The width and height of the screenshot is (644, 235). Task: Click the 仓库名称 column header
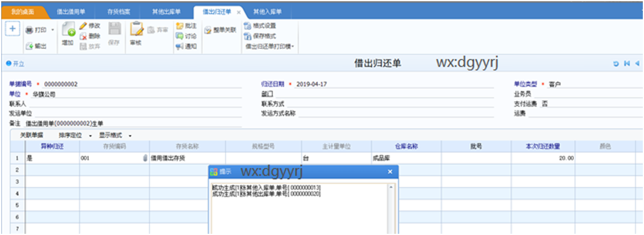point(406,146)
